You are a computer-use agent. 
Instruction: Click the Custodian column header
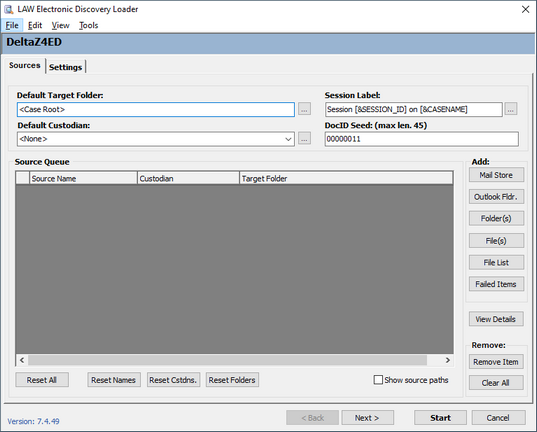188,178
